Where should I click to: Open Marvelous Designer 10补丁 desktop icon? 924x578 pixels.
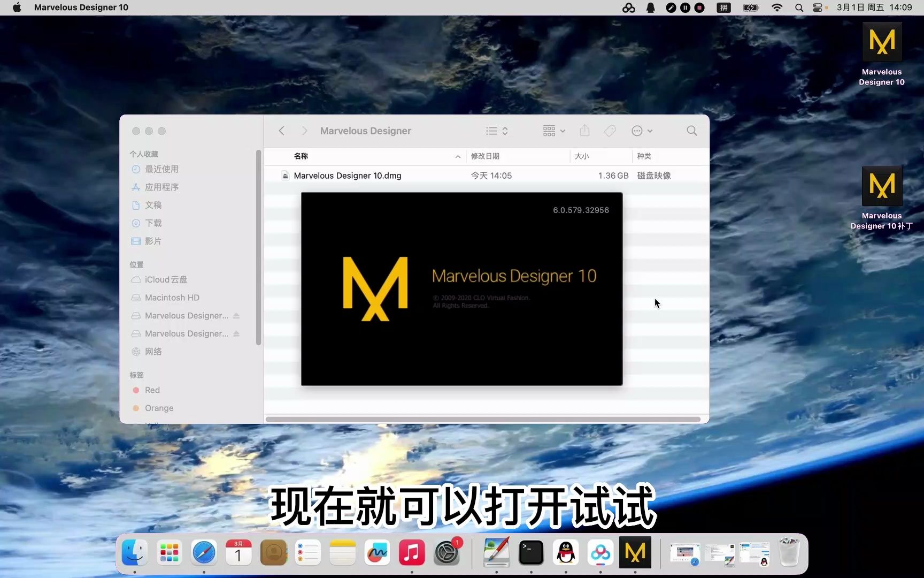click(882, 198)
